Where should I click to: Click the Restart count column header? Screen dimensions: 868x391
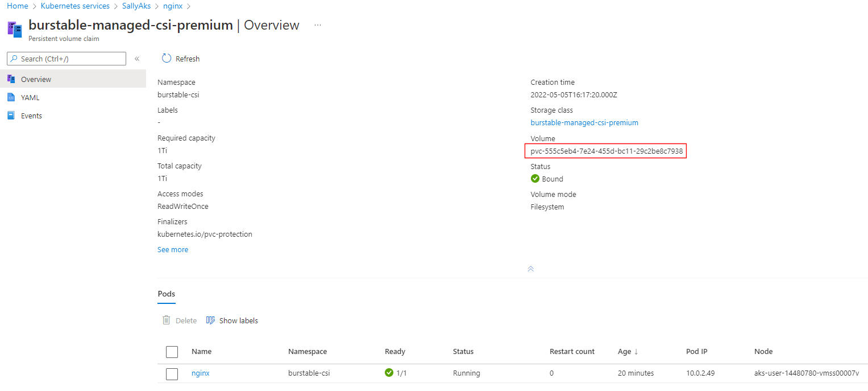[572, 352]
